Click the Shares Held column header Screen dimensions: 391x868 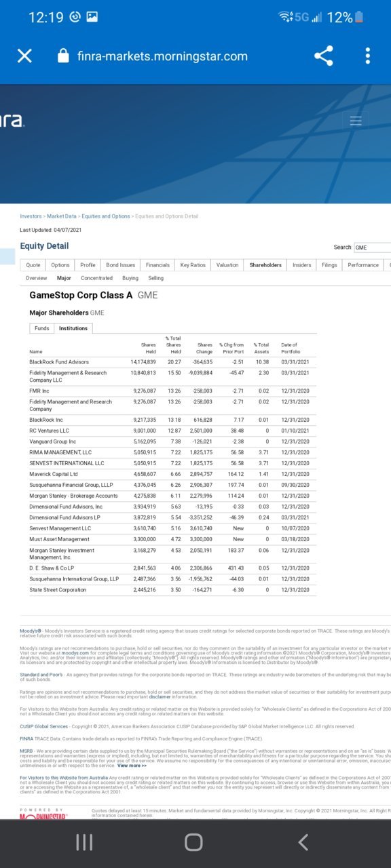click(148, 348)
